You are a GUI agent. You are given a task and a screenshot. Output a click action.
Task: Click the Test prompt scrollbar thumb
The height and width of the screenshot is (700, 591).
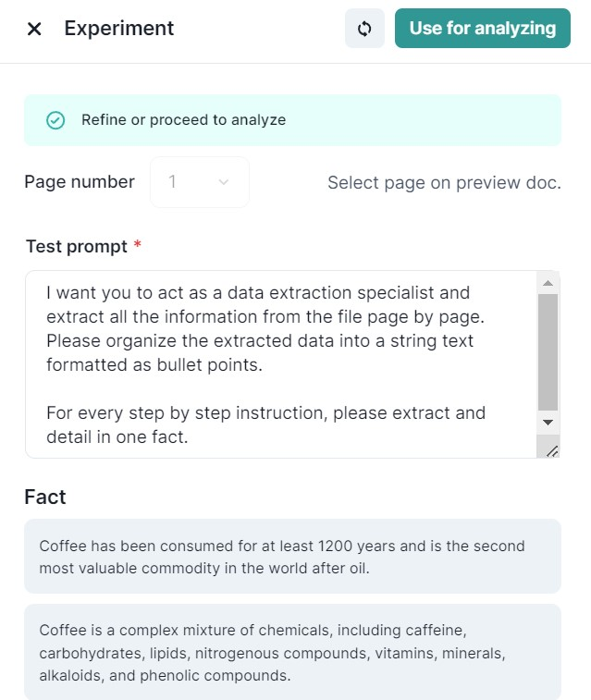548,351
